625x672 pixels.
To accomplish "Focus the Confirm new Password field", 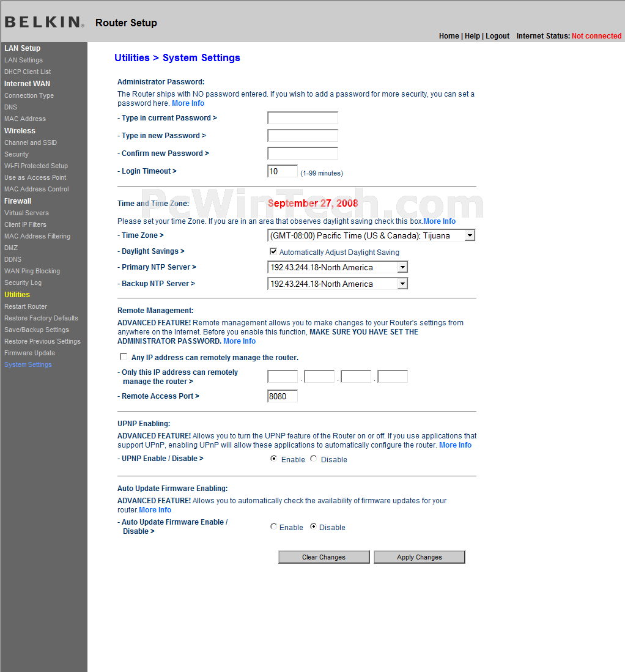I will coord(303,153).
